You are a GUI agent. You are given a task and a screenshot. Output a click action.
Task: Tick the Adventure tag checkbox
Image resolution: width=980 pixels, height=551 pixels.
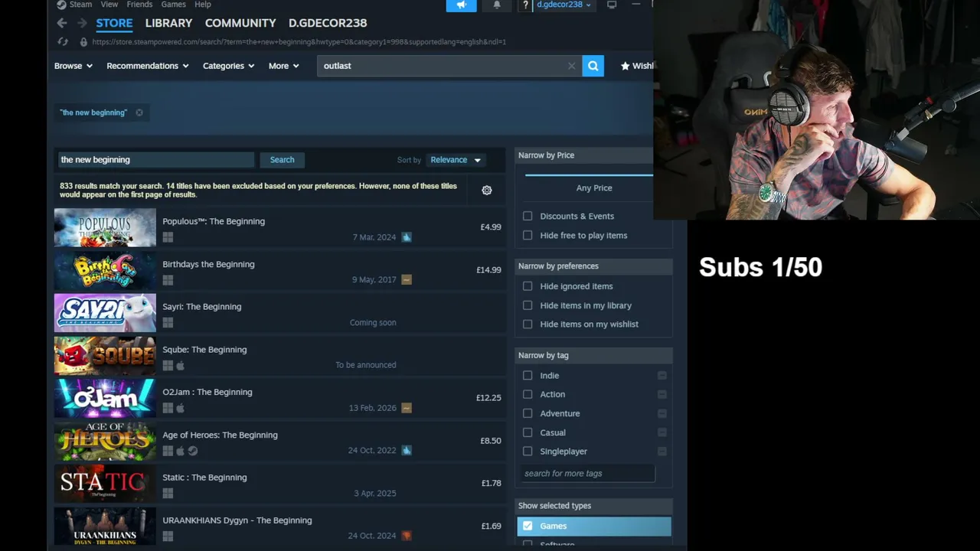[x=528, y=413]
